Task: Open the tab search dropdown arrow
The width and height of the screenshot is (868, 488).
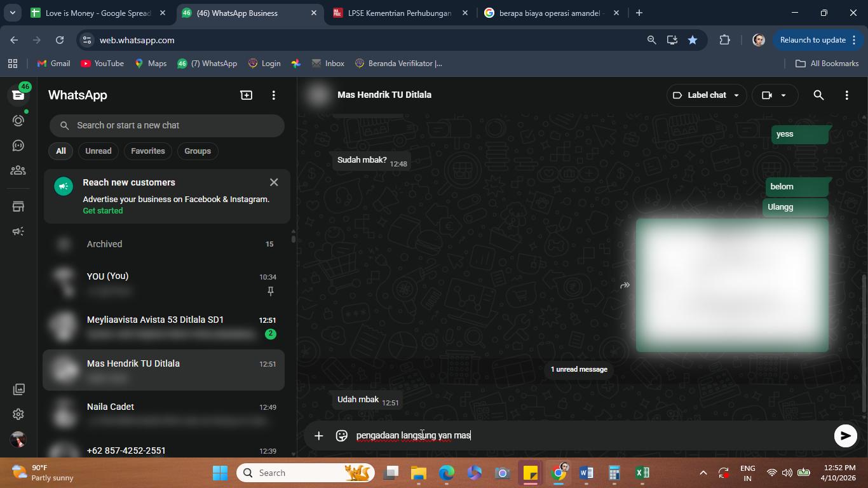Action: pos(12,13)
